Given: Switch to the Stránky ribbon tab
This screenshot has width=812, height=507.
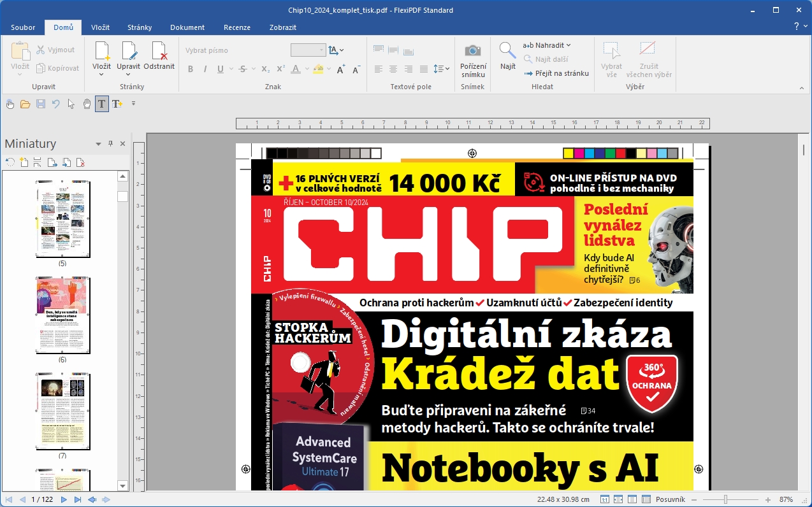Looking at the screenshot, I should tap(139, 27).
